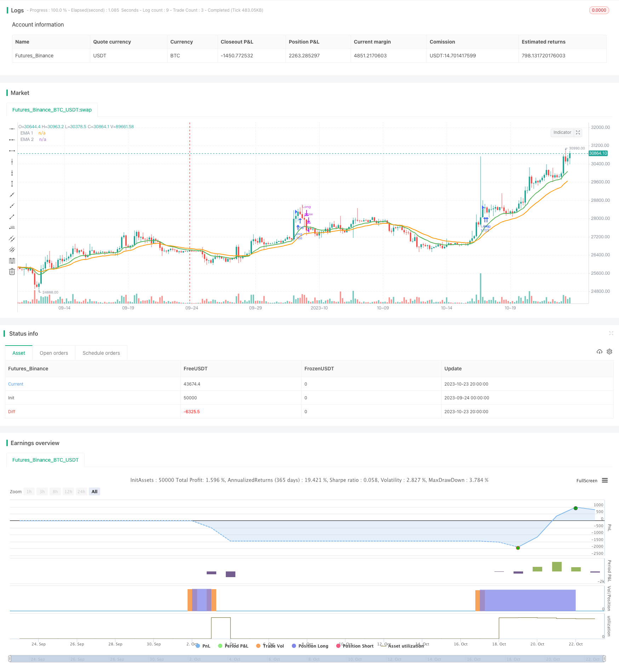Set zoom range to 3h

tap(42, 491)
